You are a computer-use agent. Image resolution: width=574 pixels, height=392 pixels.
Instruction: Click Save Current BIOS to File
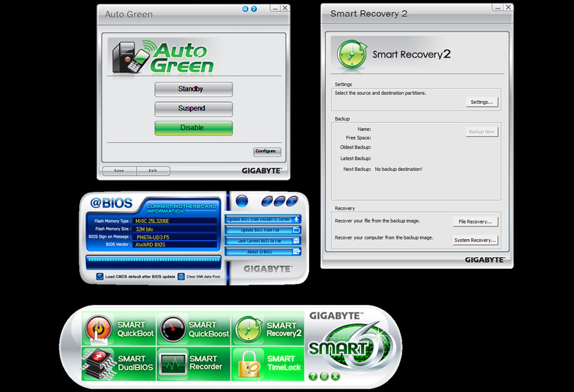263,241
